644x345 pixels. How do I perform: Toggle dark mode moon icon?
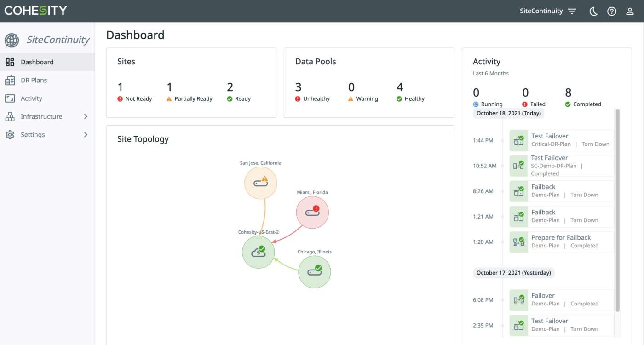[593, 11]
